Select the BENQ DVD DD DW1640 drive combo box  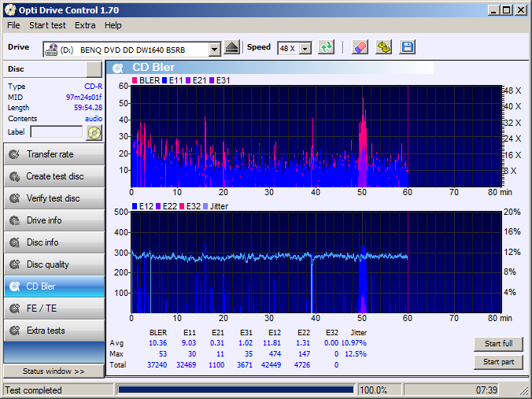[x=132, y=50]
